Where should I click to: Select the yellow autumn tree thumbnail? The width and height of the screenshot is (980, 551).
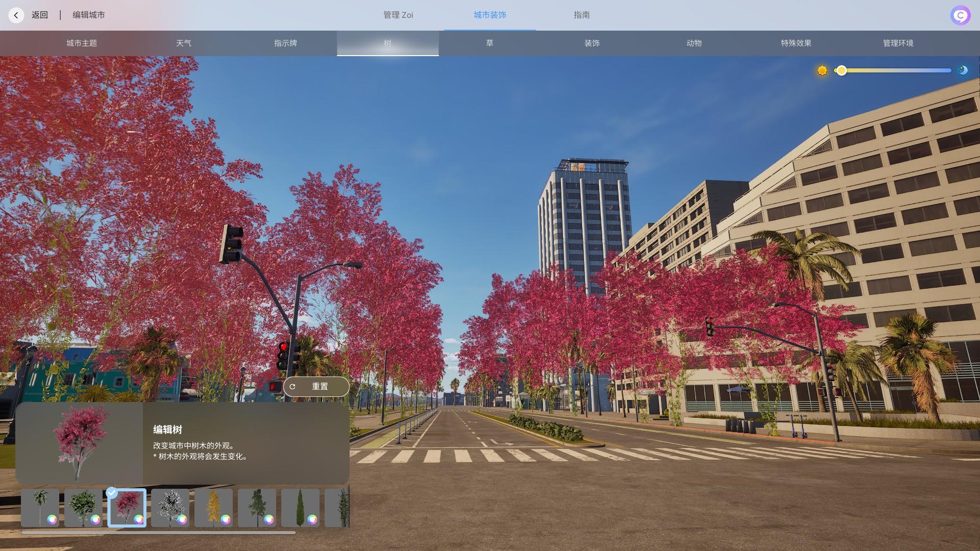click(x=213, y=508)
